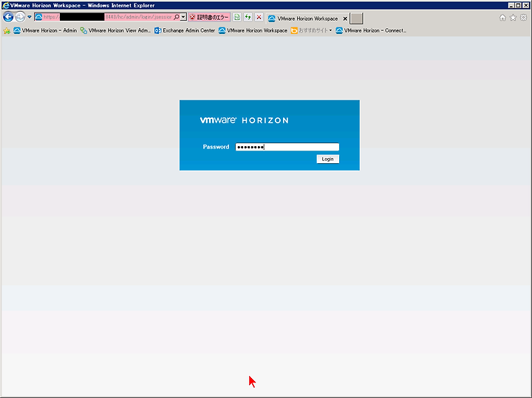Open VMware Horizon Workspace bookmark
This screenshot has width=532, height=398.
point(253,30)
